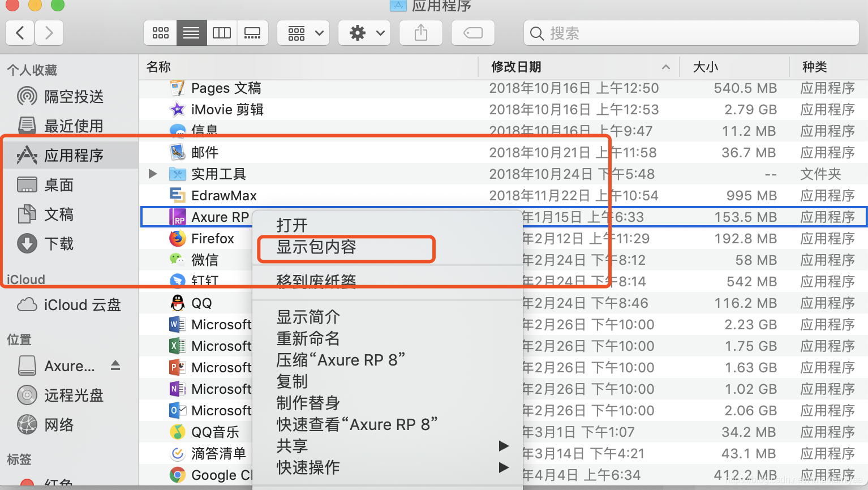868x490 pixels.
Task: Select the QQ音乐 app icon
Action: pyautogui.click(x=178, y=432)
